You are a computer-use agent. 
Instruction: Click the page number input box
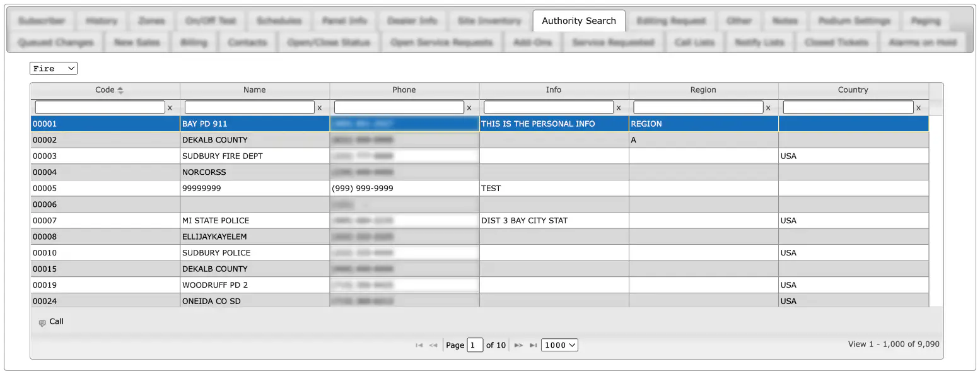[x=475, y=345]
